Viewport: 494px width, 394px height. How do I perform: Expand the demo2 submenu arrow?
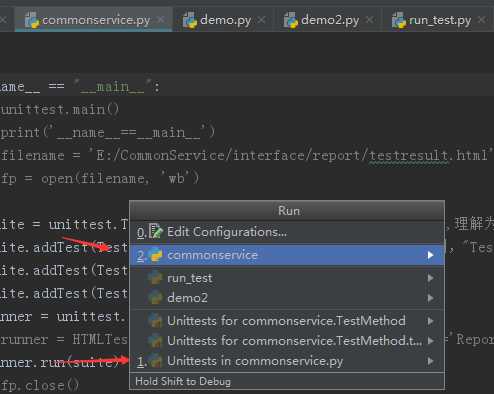click(x=431, y=298)
